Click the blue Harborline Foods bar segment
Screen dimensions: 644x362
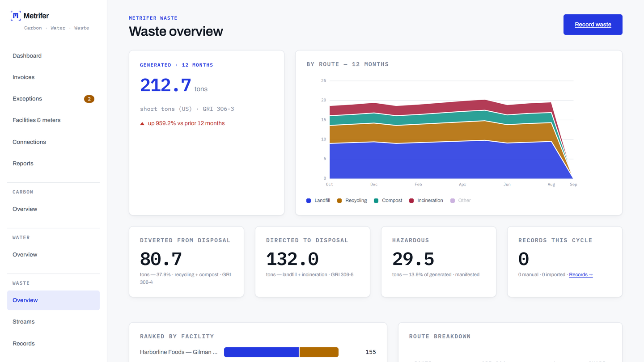(261, 352)
